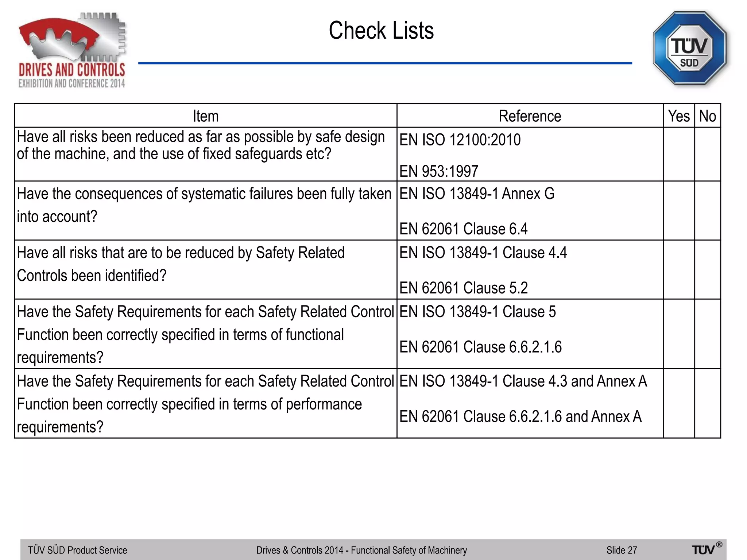The width and height of the screenshot is (747, 560).
Task: Tick No cell for performance requirements row
Action: click(x=708, y=404)
